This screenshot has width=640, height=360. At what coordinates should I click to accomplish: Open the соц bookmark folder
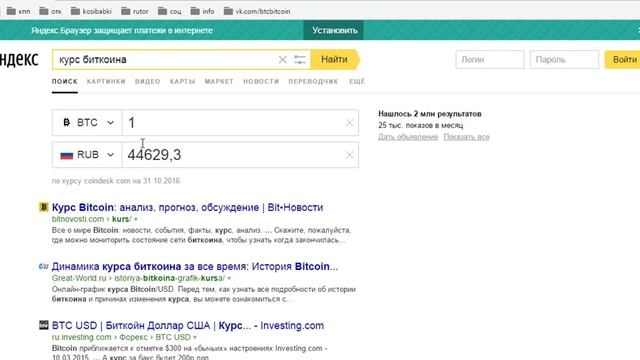pos(170,11)
